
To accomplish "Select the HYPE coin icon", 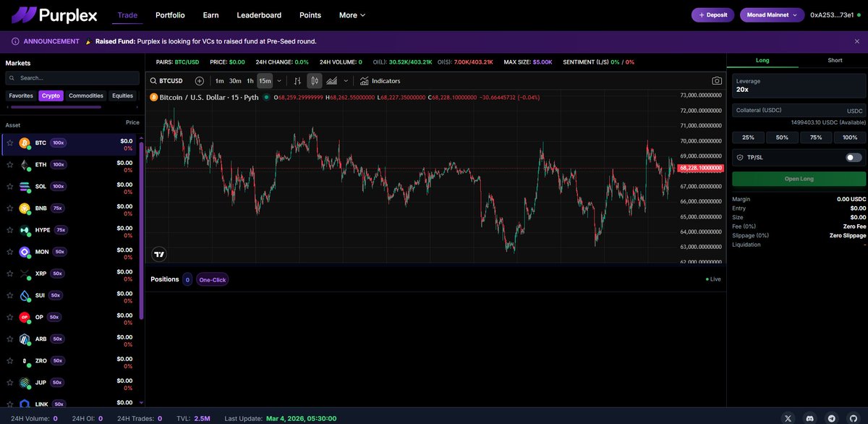I will pos(25,230).
